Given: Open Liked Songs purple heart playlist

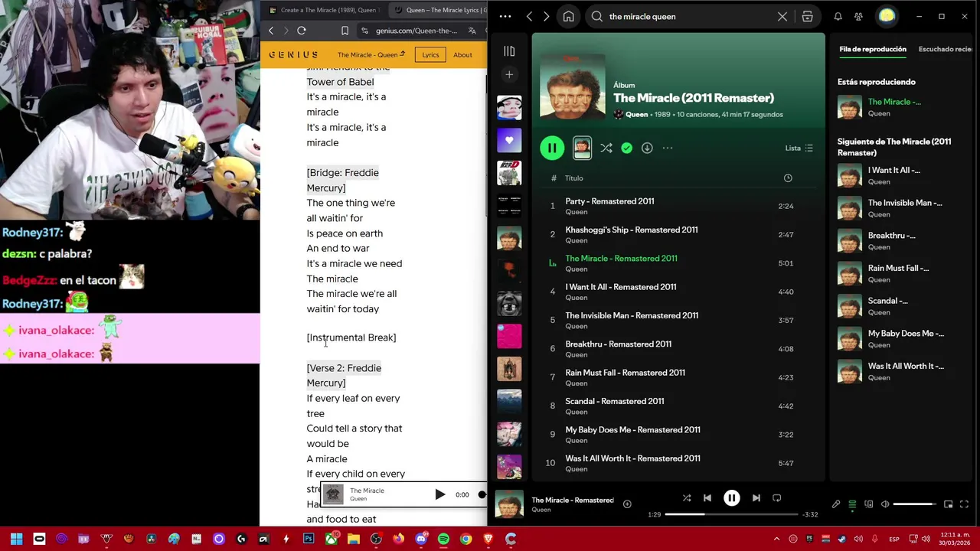Looking at the screenshot, I should 509,140.
